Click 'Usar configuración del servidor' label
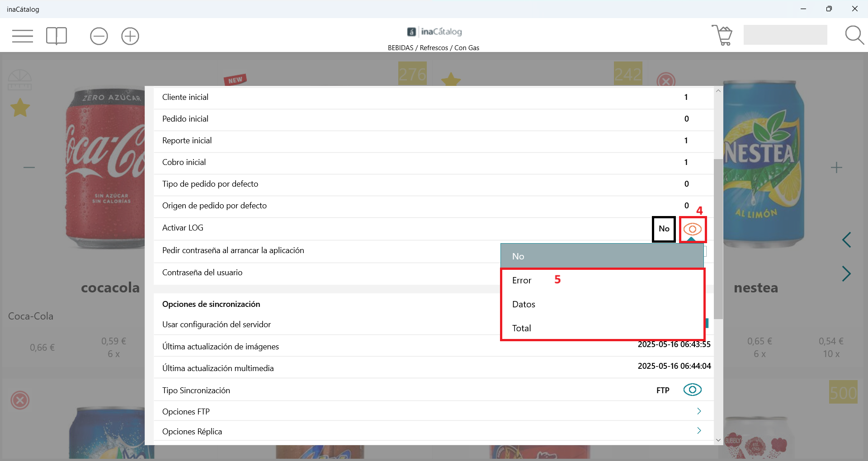This screenshot has height=461, width=868. point(217,325)
